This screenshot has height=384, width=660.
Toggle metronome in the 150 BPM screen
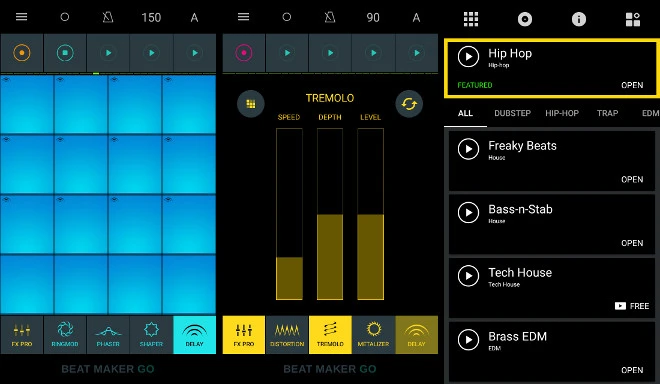[x=108, y=17]
